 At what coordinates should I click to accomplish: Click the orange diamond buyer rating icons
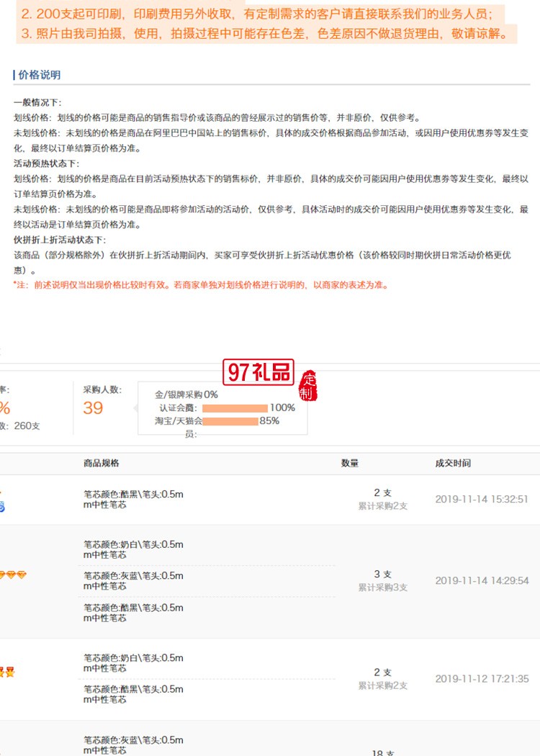coord(12,575)
